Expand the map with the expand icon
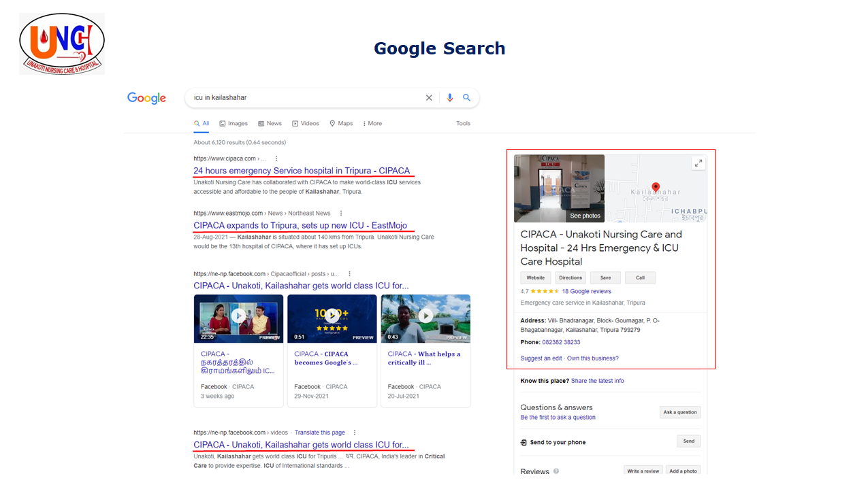 tap(698, 163)
